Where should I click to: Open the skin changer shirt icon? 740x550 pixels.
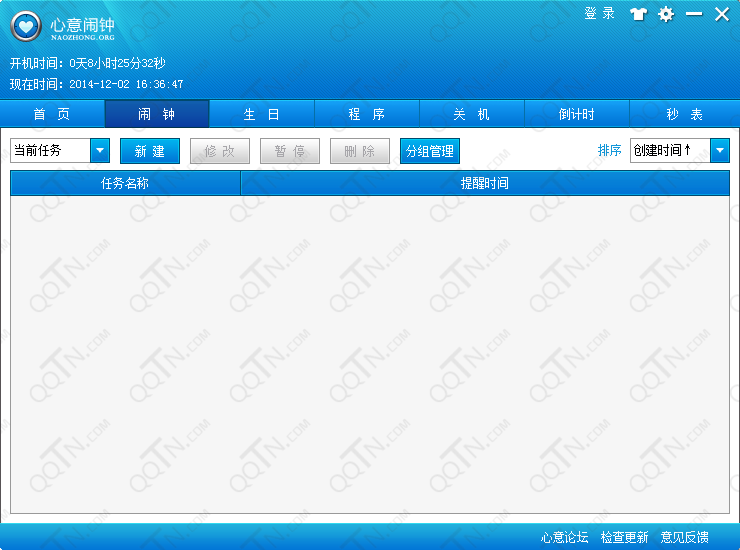(x=638, y=14)
